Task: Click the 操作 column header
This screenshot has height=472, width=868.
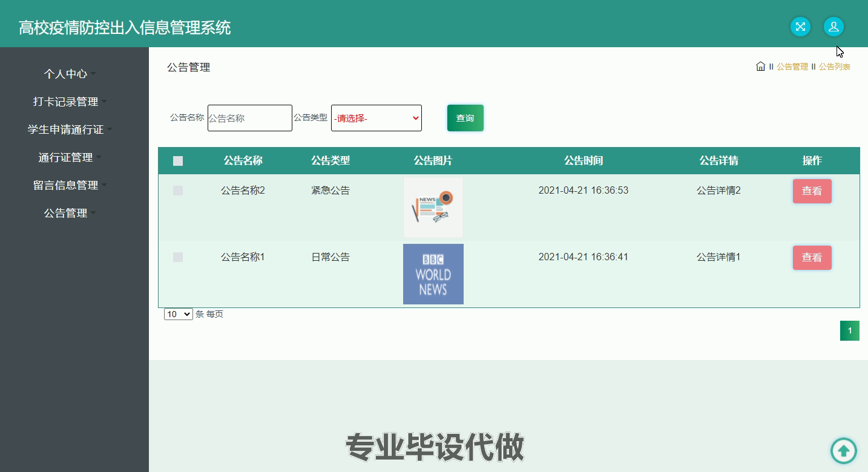Action: (x=812, y=160)
